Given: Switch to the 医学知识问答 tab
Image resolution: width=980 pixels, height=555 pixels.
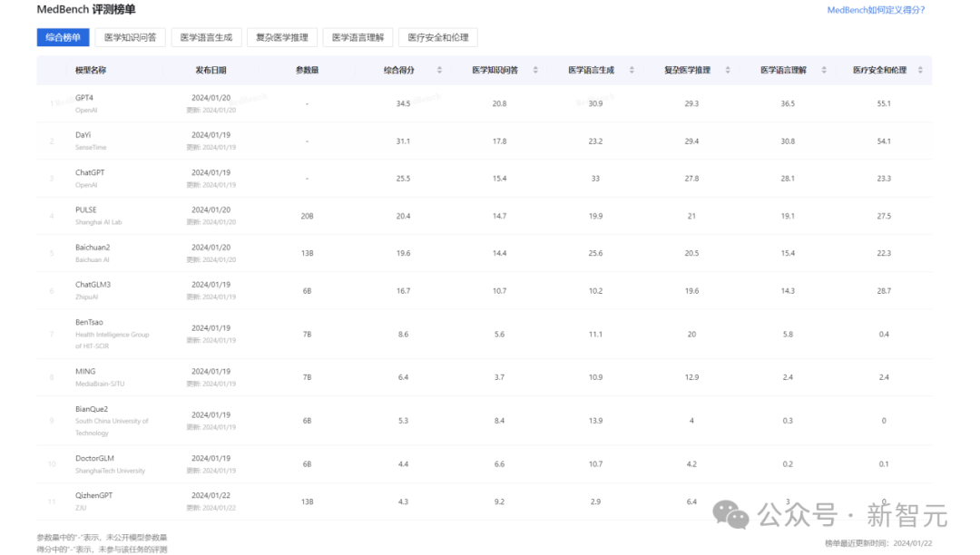Looking at the screenshot, I should point(130,37).
